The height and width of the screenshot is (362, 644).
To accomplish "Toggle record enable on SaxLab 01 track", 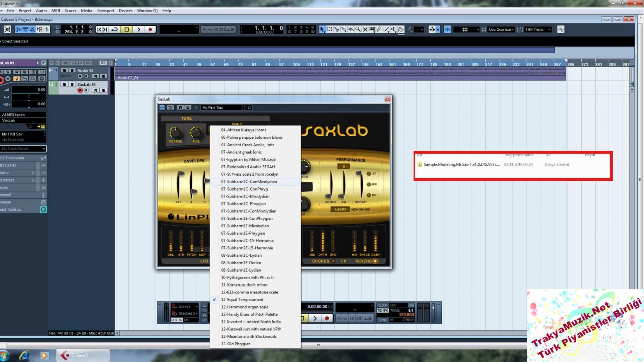I will tap(80, 90).
